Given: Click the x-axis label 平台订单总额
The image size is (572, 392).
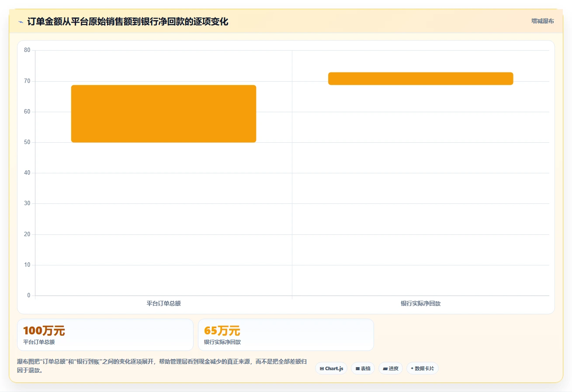Looking at the screenshot, I should click(163, 303).
